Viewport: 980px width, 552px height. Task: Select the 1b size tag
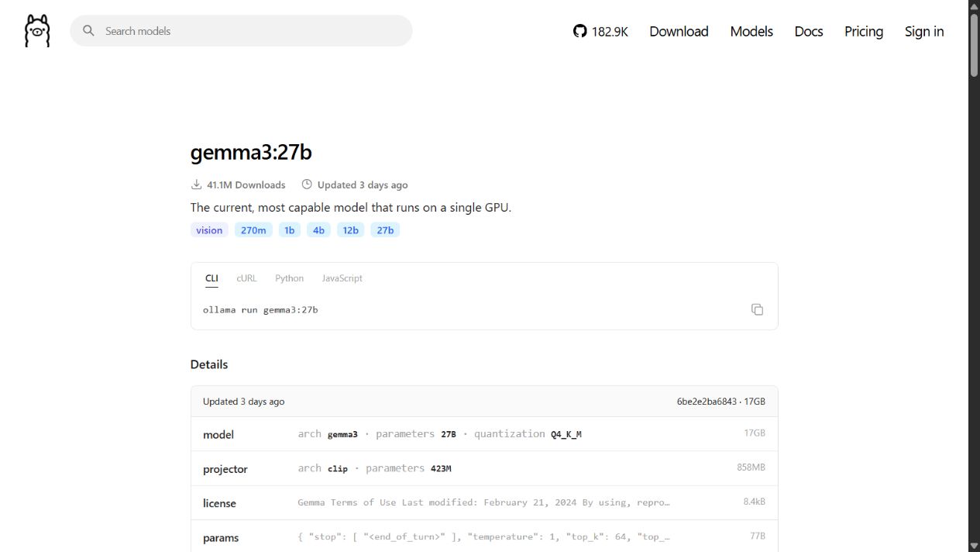tap(290, 230)
